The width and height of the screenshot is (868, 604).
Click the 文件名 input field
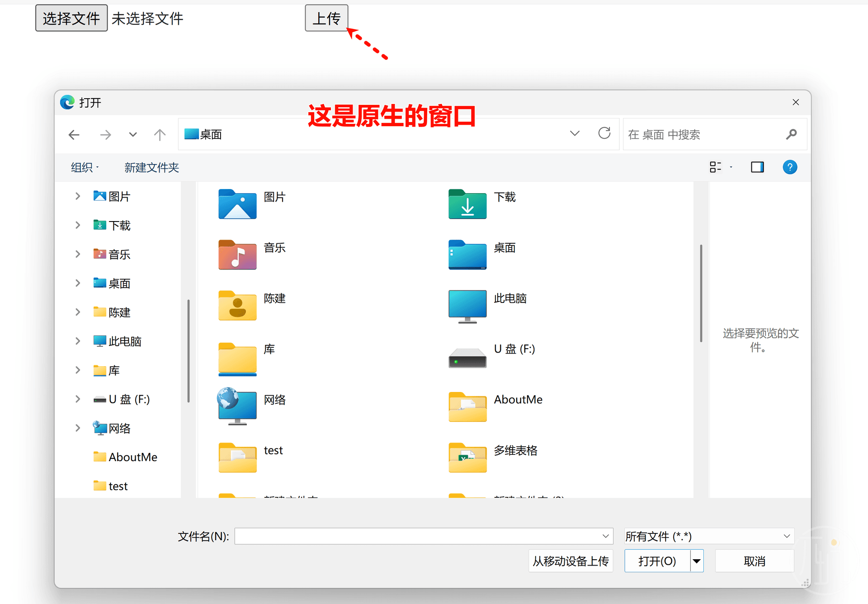[418, 536]
